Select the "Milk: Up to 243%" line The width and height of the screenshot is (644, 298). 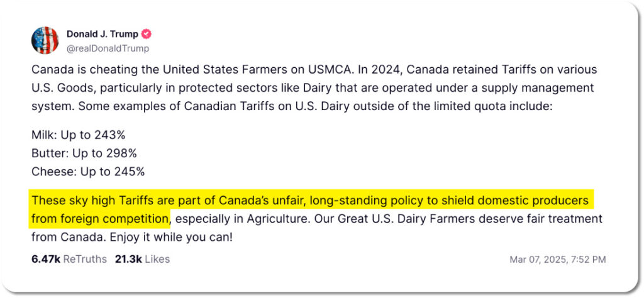[79, 135]
